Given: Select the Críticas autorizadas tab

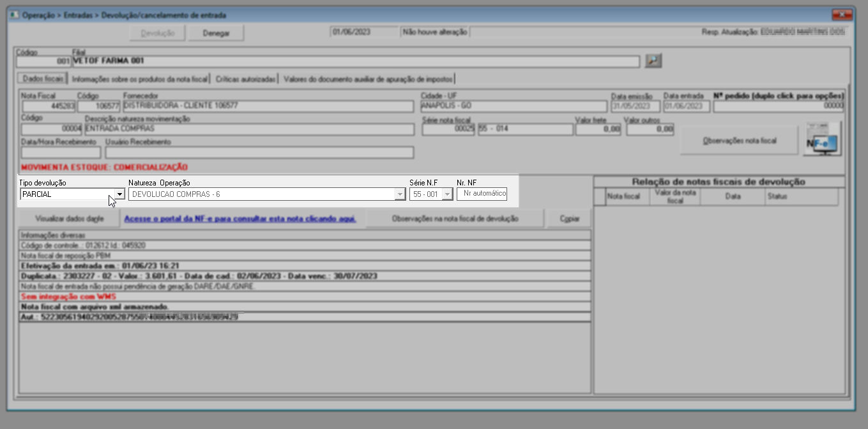Looking at the screenshot, I should [246, 79].
